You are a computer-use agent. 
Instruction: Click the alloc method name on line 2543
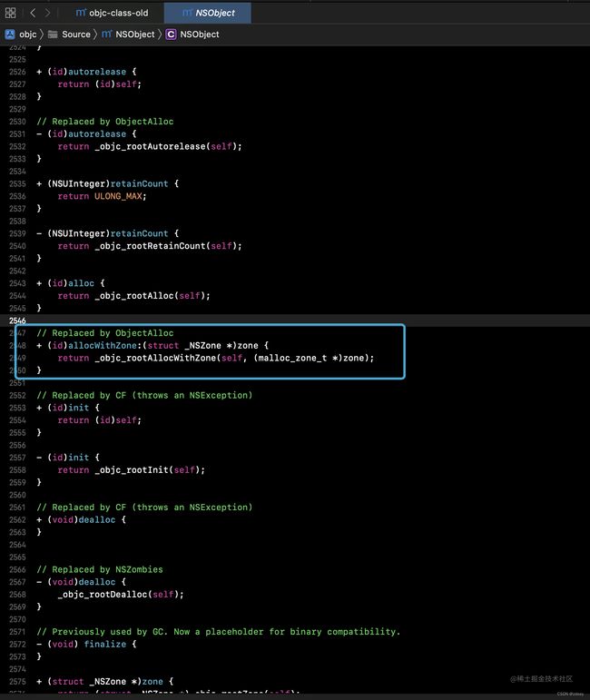tap(81, 283)
